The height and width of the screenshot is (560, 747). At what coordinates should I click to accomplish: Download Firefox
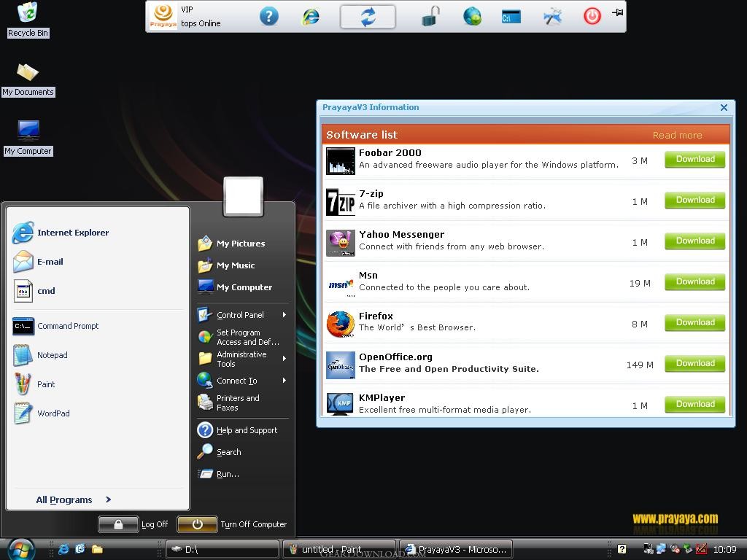tap(694, 322)
